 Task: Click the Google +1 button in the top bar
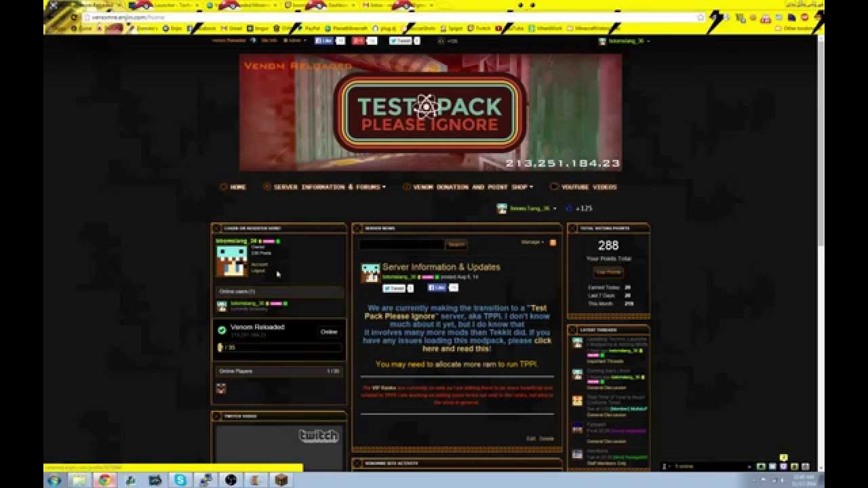pos(358,41)
